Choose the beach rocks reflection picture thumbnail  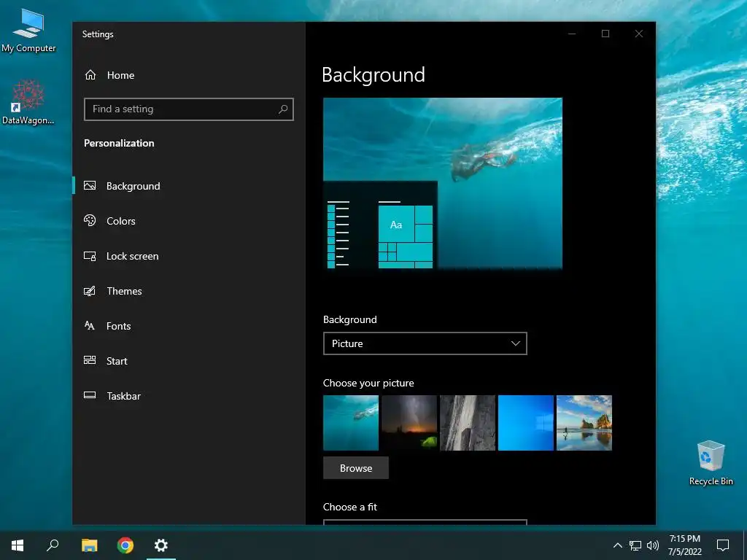[x=584, y=423]
